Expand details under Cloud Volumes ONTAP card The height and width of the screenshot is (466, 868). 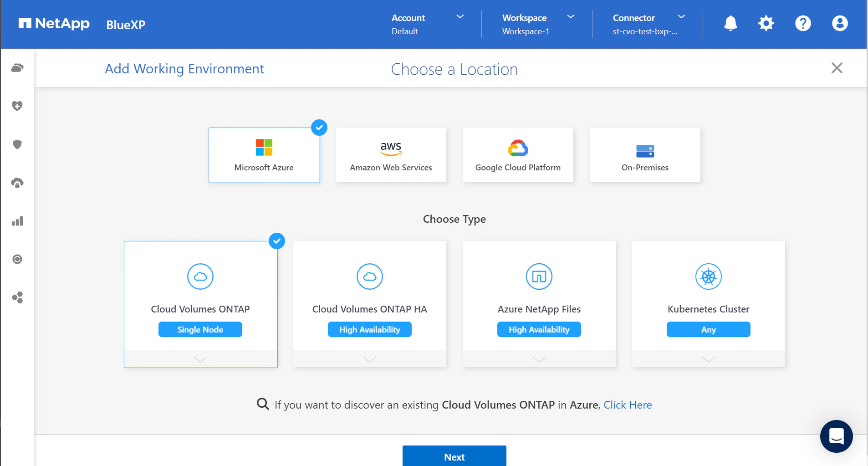tap(200, 359)
